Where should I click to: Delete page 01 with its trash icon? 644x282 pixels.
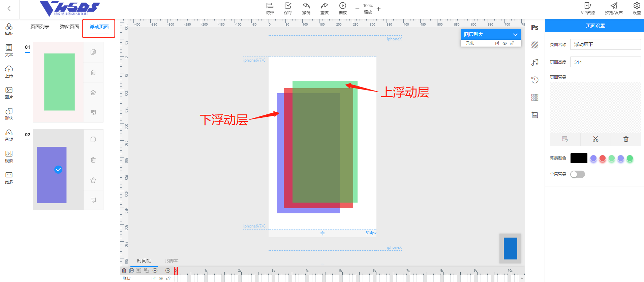click(x=93, y=72)
